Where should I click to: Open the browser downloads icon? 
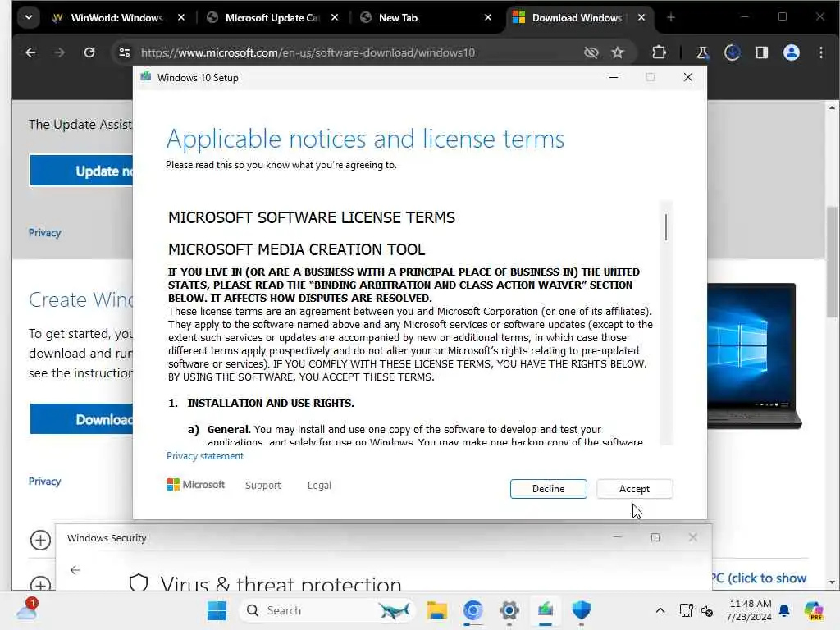(732, 52)
